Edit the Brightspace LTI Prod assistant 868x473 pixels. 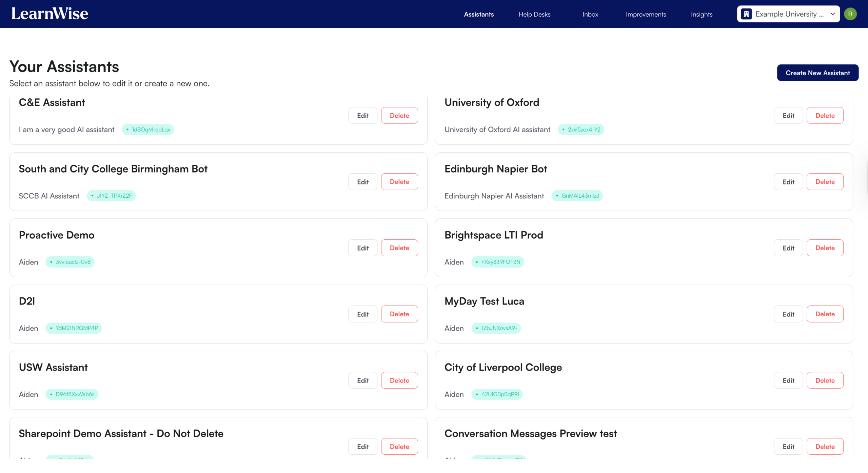[788, 248]
